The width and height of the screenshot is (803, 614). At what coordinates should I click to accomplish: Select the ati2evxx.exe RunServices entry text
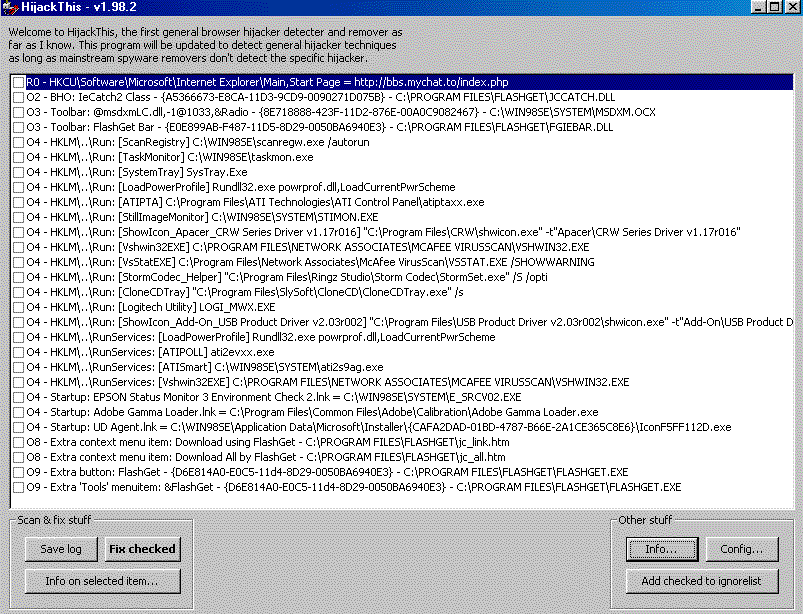[x=151, y=352]
